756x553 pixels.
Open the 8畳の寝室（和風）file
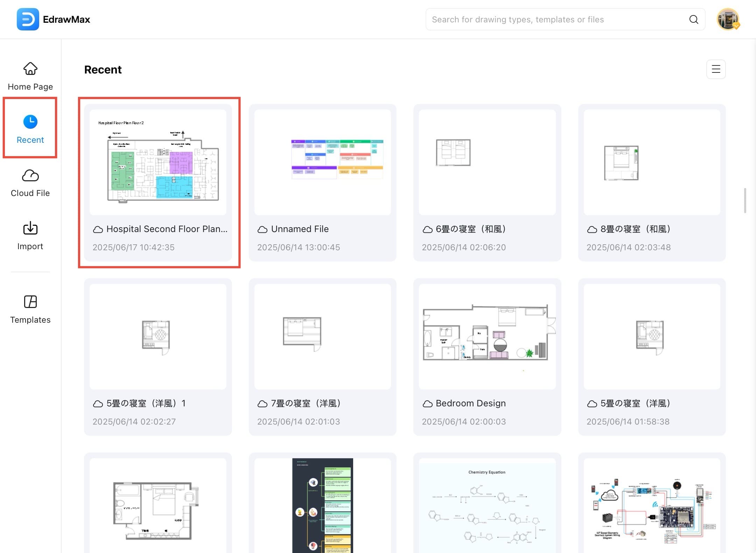652,162
